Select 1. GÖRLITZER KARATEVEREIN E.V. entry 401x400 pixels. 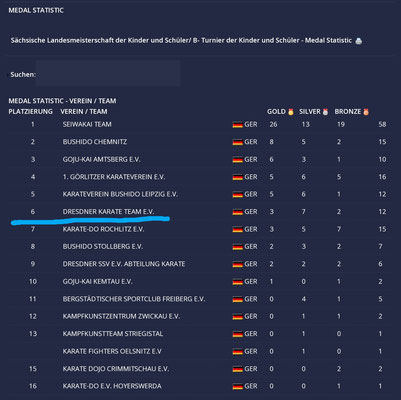point(114,177)
